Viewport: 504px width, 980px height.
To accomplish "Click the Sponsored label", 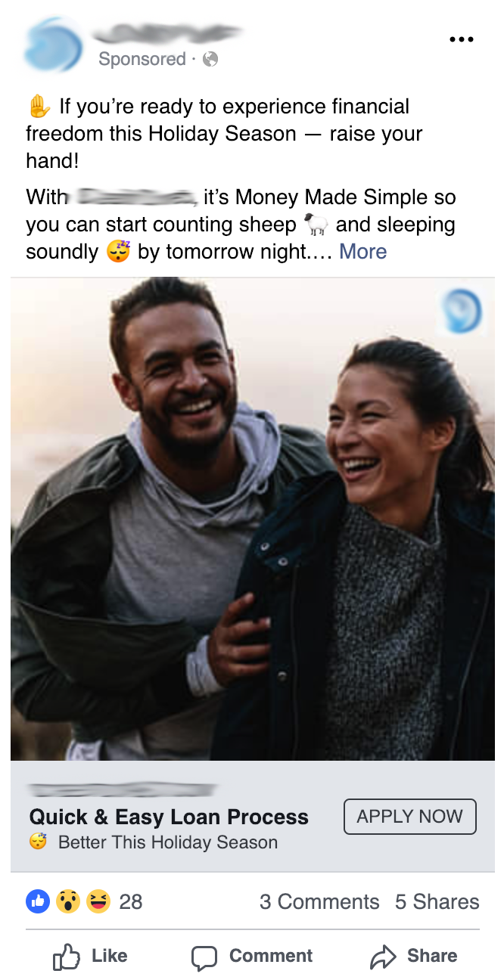I will tap(142, 59).
